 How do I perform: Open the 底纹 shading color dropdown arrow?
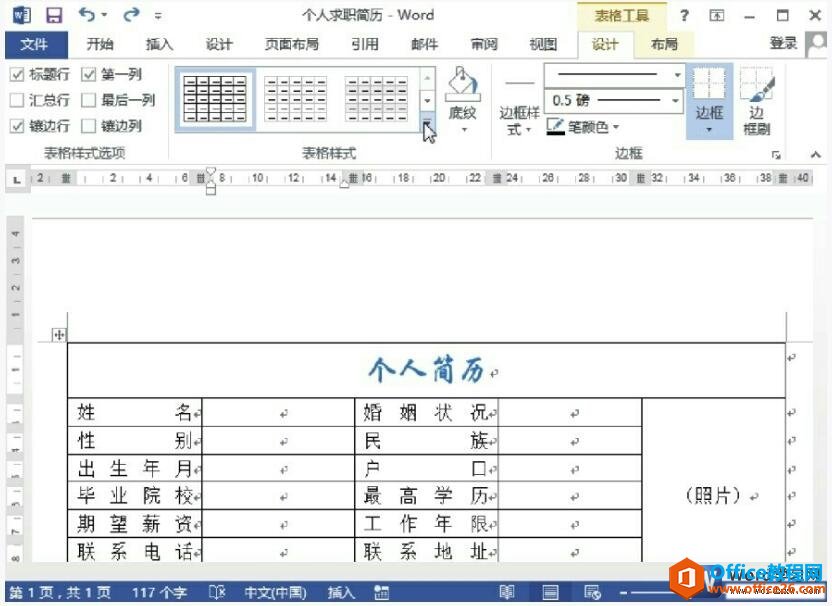[464, 130]
